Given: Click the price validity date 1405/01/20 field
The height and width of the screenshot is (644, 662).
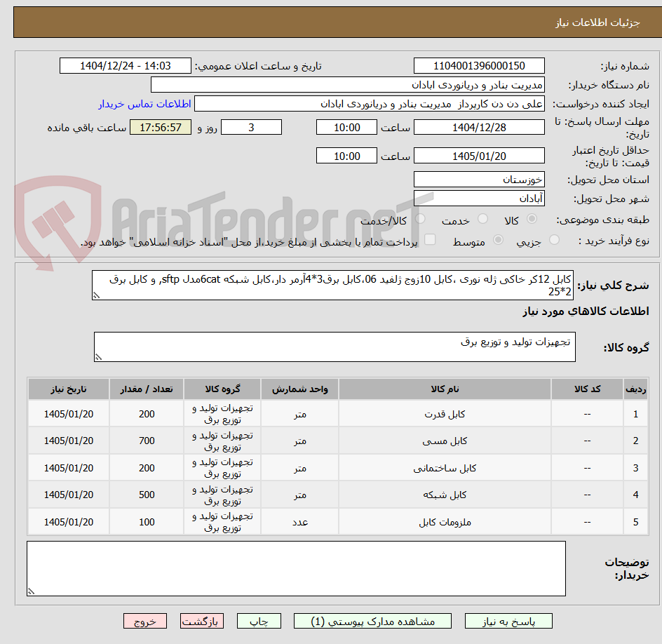Looking at the screenshot, I should 479,156.
